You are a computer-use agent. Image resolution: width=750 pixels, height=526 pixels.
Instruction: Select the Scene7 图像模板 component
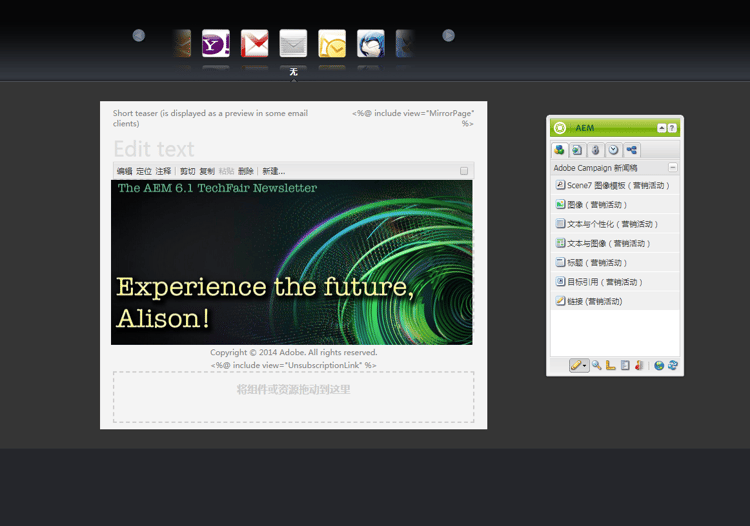click(615, 186)
